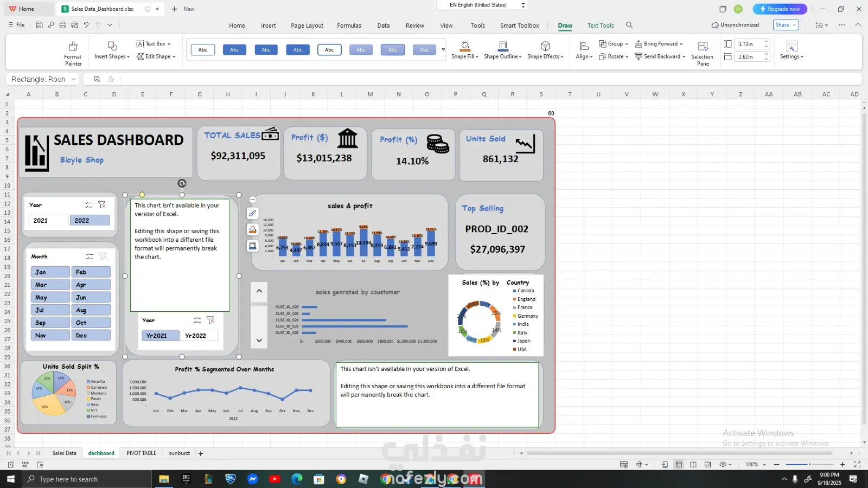Click the rotate handle above selected shape
868x488 pixels.
click(182, 183)
